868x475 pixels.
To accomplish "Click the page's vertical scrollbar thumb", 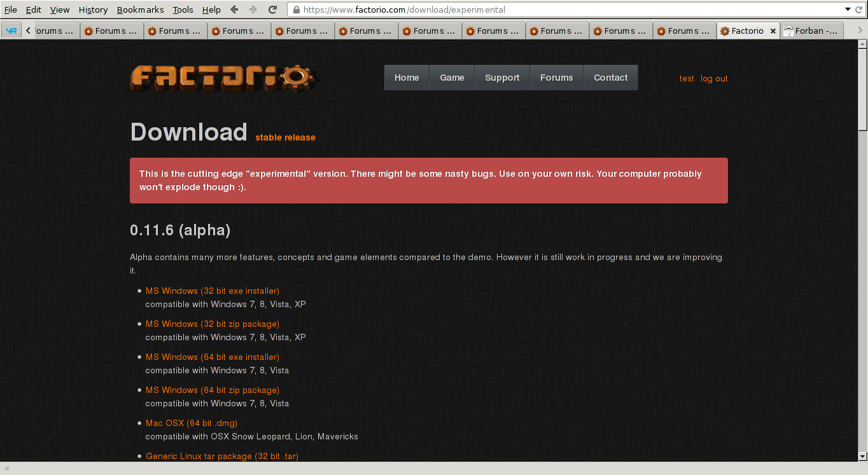I will point(863,89).
